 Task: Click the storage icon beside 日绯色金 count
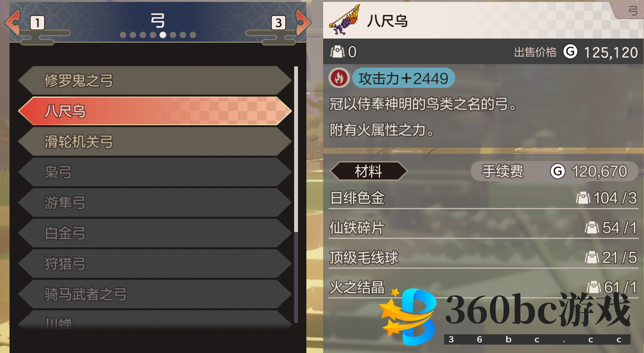click(x=583, y=198)
